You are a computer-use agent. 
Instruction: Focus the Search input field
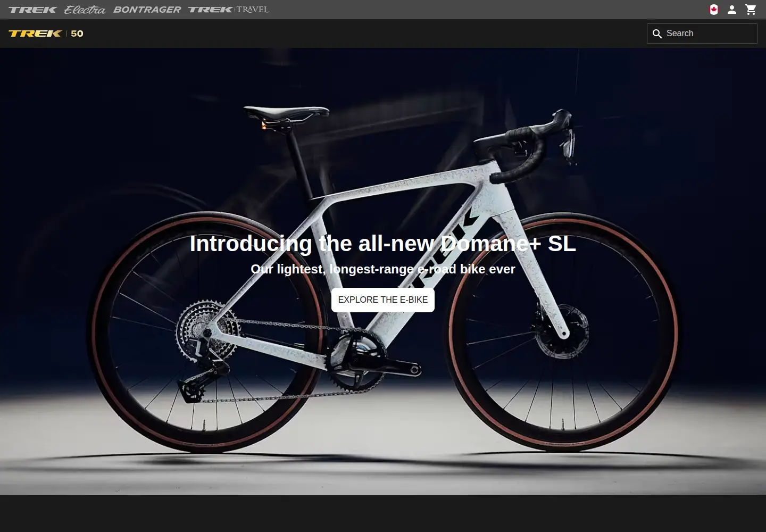702,34
